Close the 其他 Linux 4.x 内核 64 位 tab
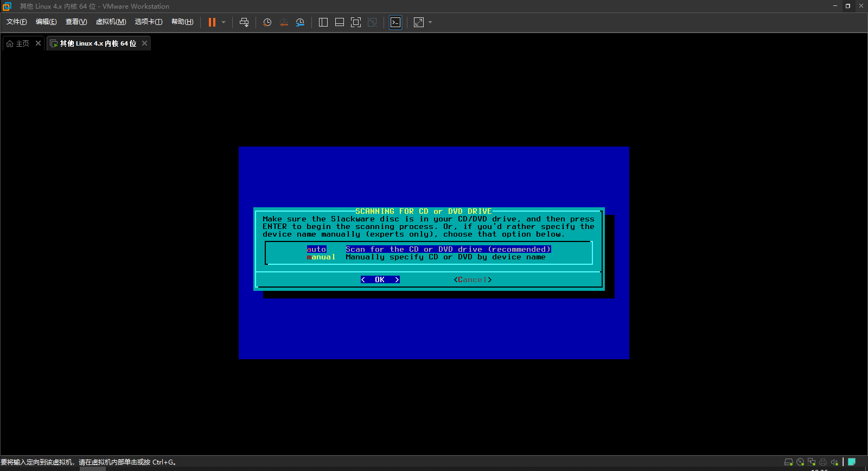This screenshot has width=868, height=471. pyautogui.click(x=144, y=43)
